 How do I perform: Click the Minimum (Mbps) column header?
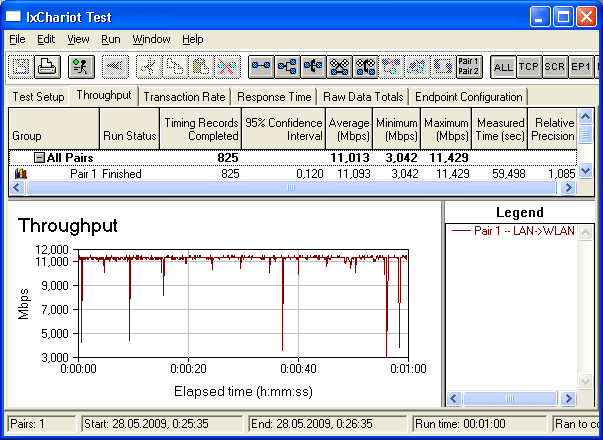(396, 129)
